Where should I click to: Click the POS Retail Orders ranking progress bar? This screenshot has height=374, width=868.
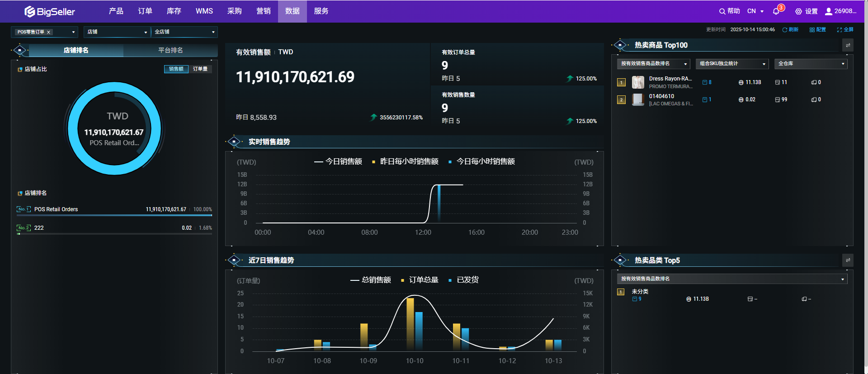click(114, 215)
